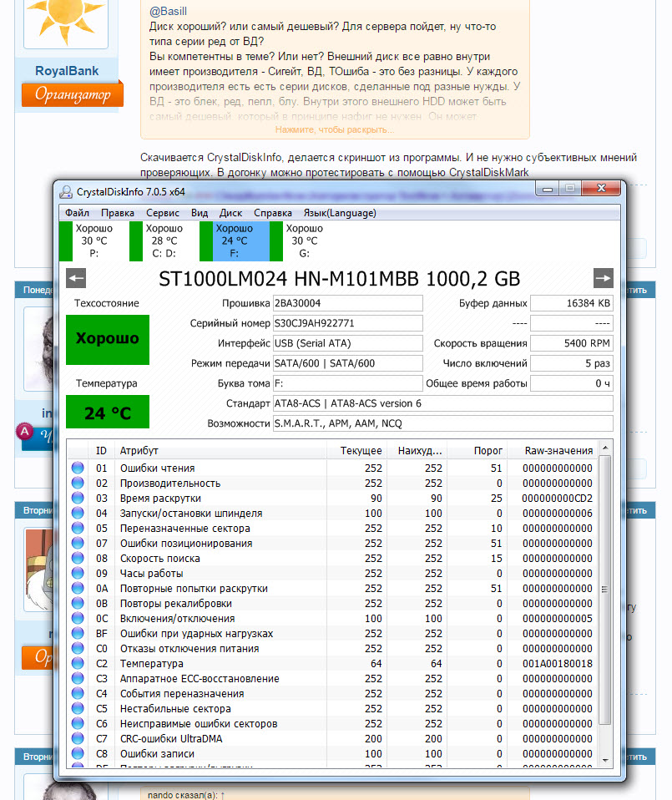Click the blue indicator for CRC-ошибки UltraDMA
This screenshot has width=672, height=800.
[x=78, y=738]
